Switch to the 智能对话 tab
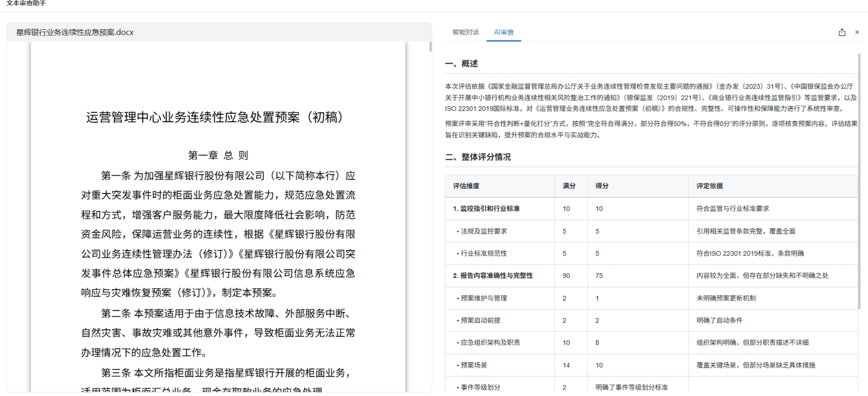Image resolution: width=868 pixels, height=396 pixels. coord(465,32)
